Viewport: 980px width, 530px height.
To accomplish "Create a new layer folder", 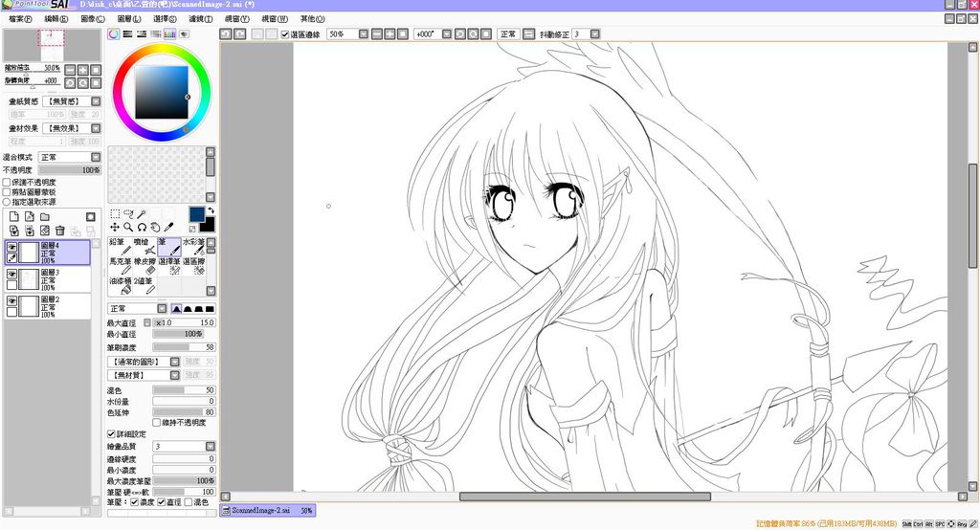I will pyautogui.click(x=45, y=217).
